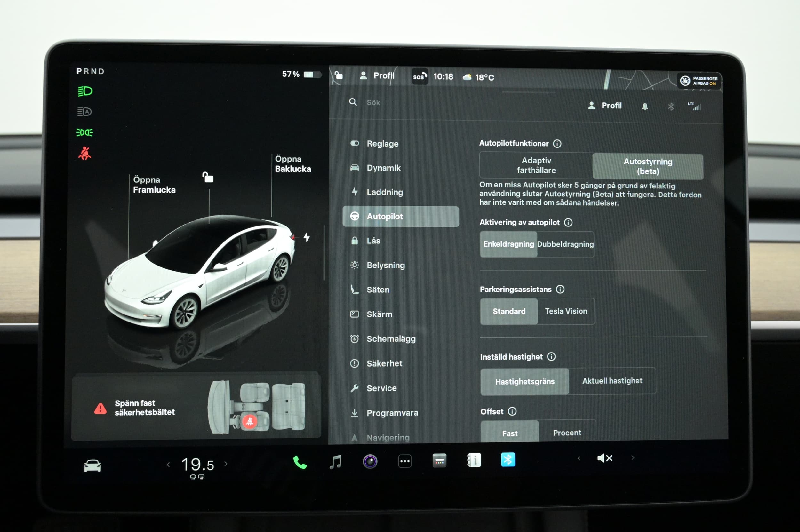Tap info icon beside Offset
Screen dimensions: 800x532
512,411
